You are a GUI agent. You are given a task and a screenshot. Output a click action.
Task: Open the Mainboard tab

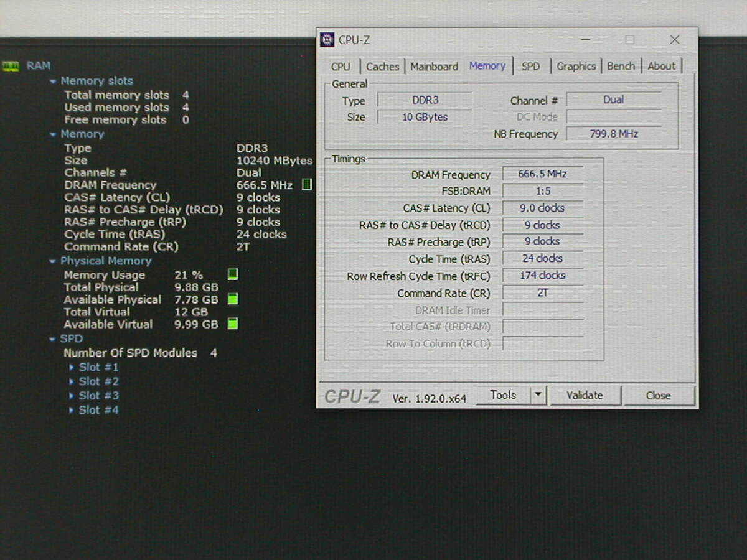tap(434, 66)
